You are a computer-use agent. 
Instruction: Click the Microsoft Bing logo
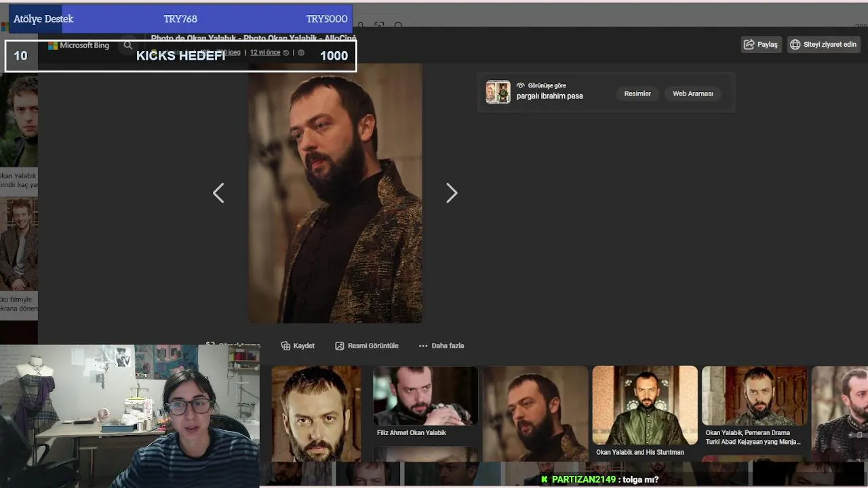tap(79, 45)
